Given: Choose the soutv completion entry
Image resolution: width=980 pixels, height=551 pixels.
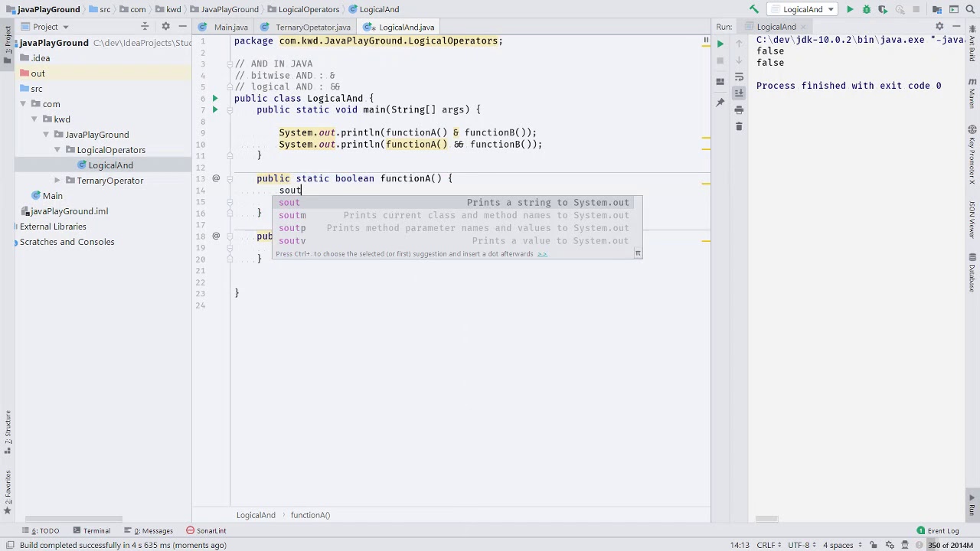Looking at the screenshot, I should tap(457, 241).
